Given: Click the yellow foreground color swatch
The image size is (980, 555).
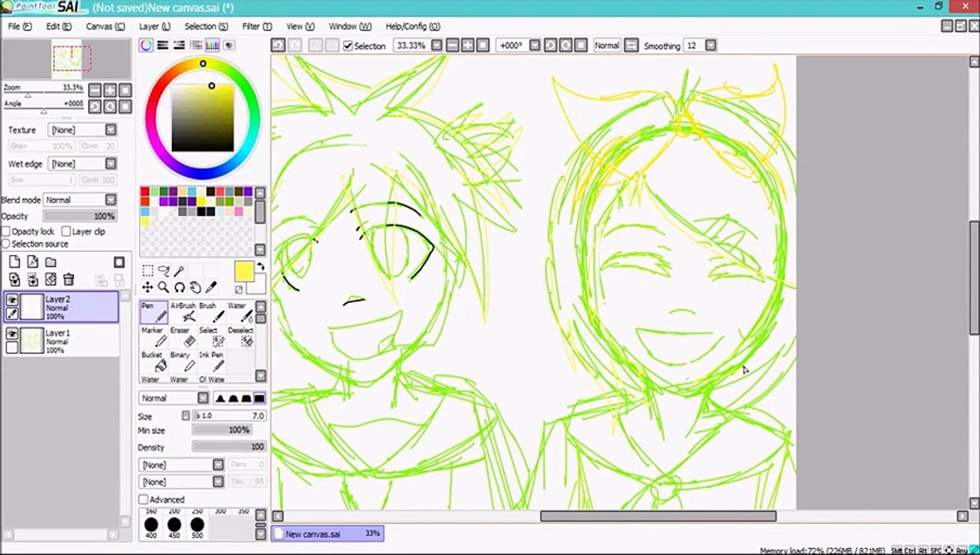Looking at the screenshot, I should pos(244,271).
